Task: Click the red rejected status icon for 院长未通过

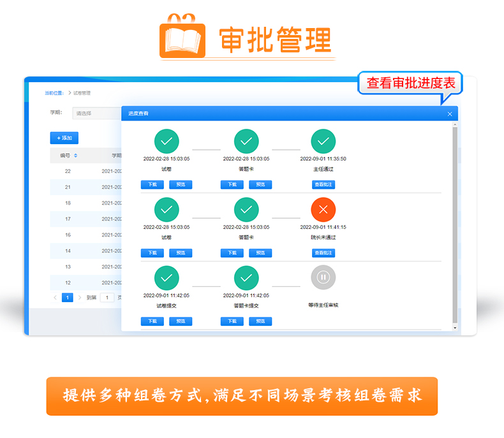Action: pos(323,210)
